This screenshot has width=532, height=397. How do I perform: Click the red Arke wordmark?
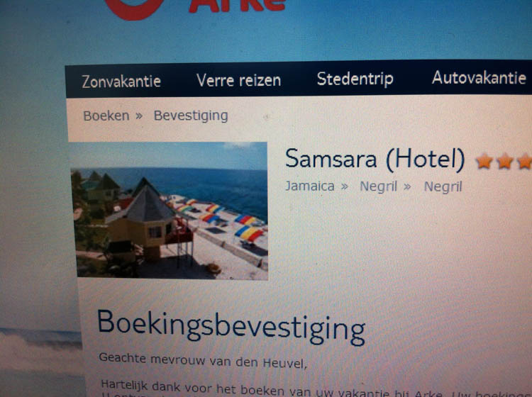pyautogui.click(x=238, y=6)
